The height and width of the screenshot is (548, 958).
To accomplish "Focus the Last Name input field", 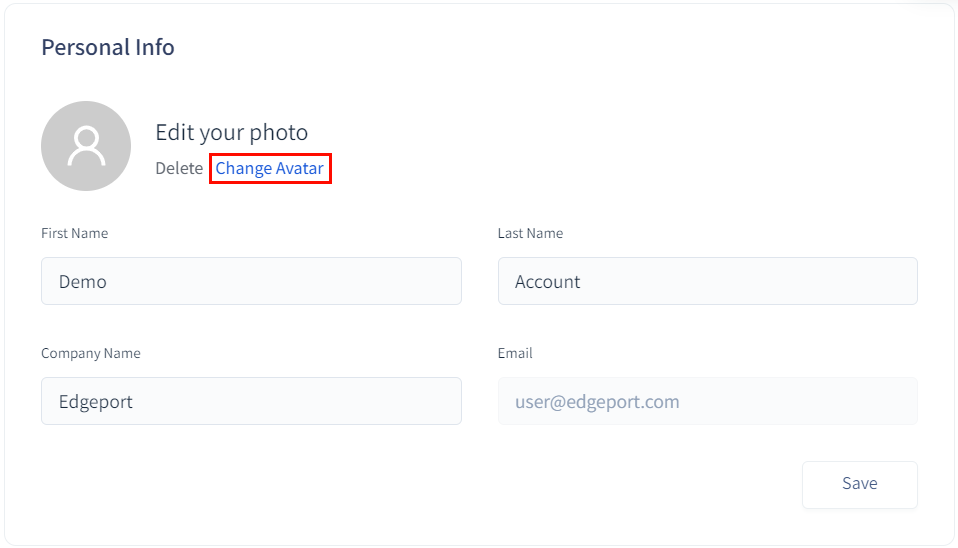I will pos(707,281).
